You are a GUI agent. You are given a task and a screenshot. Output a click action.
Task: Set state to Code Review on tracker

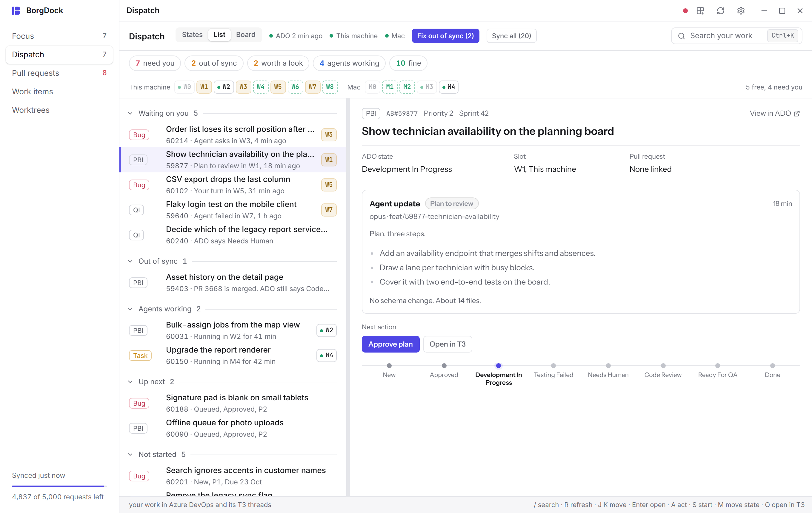point(663,366)
